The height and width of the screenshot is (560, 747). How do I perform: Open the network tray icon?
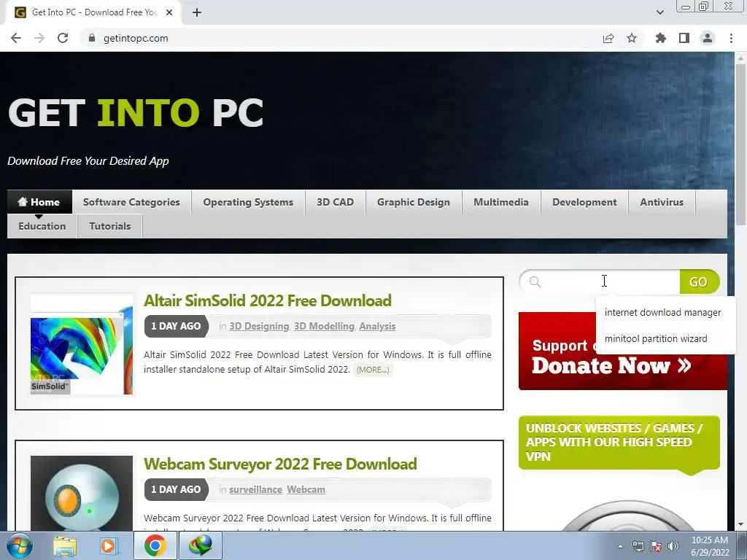(x=638, y=546)
